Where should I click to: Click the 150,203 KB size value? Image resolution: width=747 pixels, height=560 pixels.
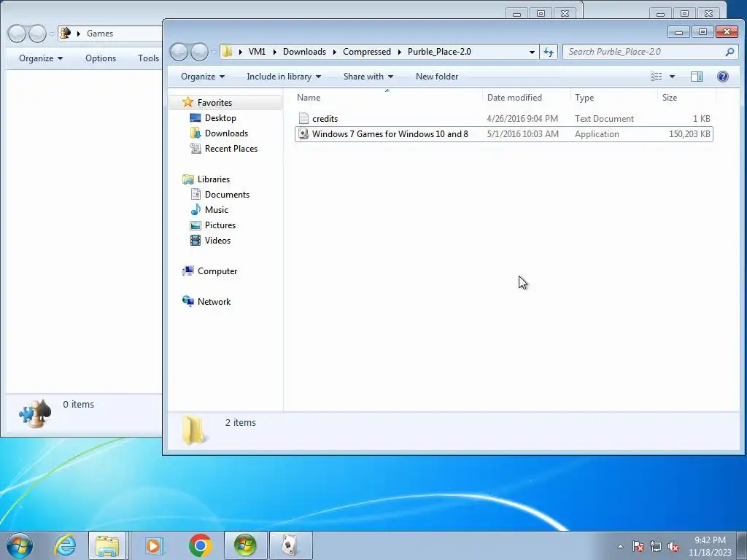pos(689,134)
